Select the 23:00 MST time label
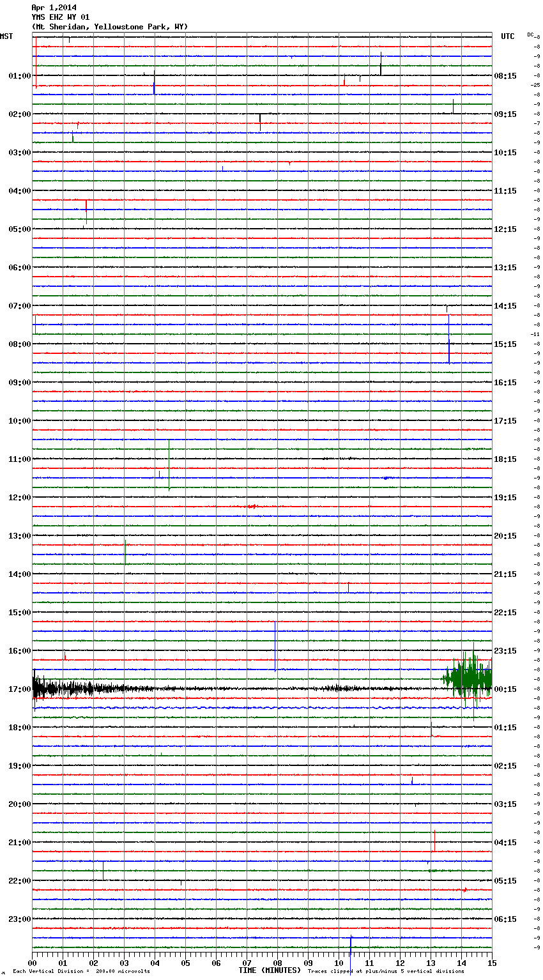This screenshot has height=980, width=543. 20,919
